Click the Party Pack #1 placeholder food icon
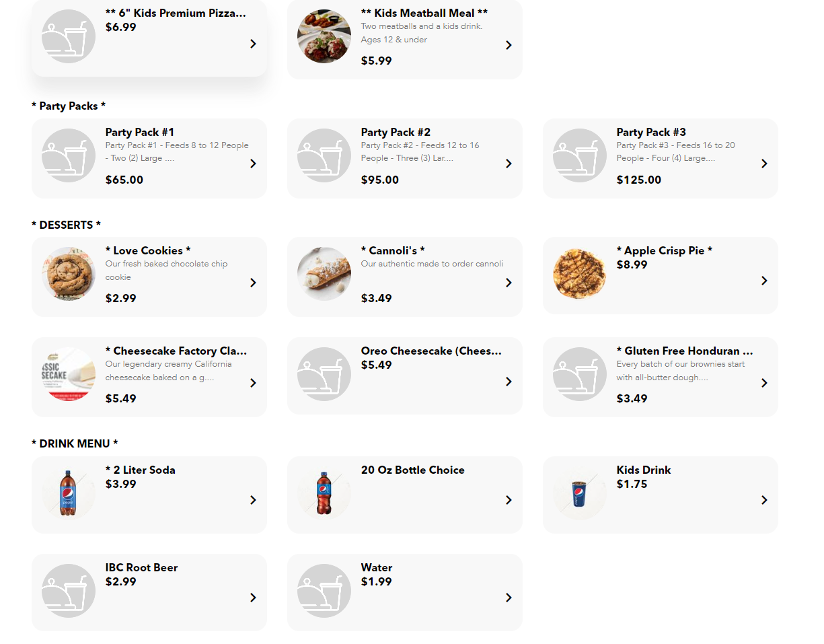Screen dimensions: 824x644 [69, 155]
